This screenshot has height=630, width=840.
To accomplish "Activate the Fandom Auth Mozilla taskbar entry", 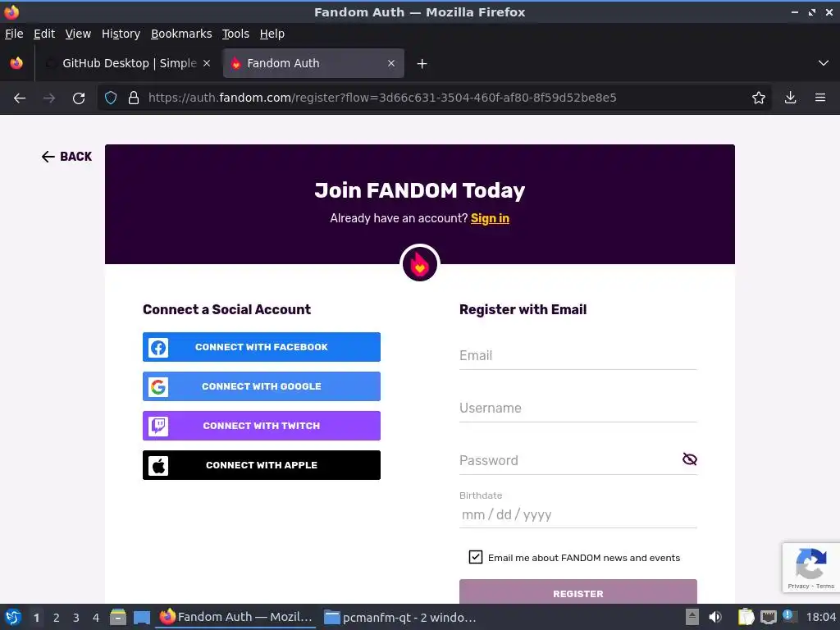I will (x=236, y=617).
